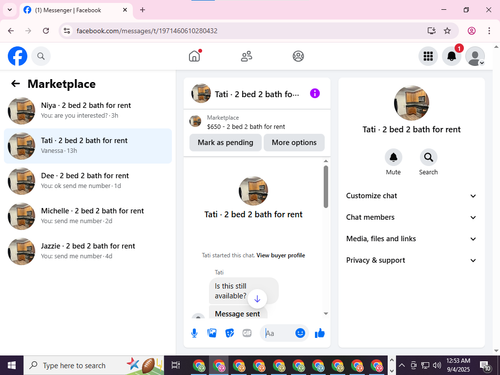500x375 pixels.
Task: Expand Media, files and links section
Action: (411, 239)
